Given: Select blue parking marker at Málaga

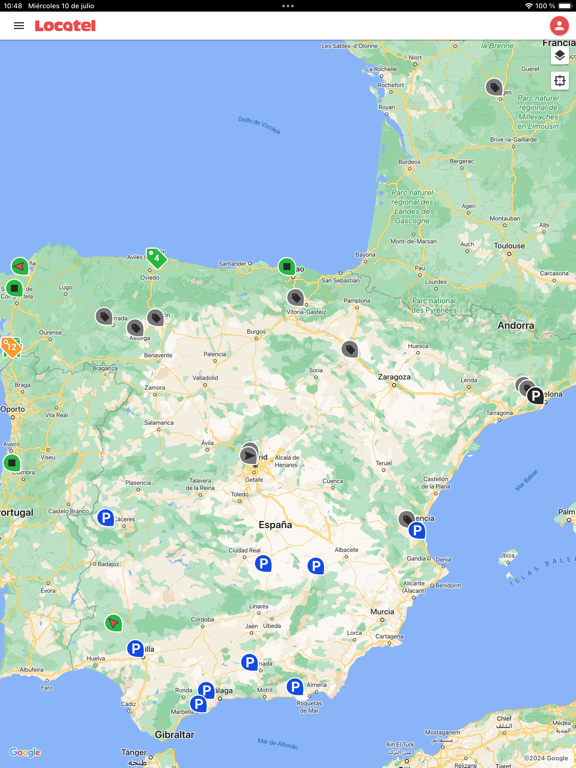Looking at the screenshot, I should pos(207,690).
